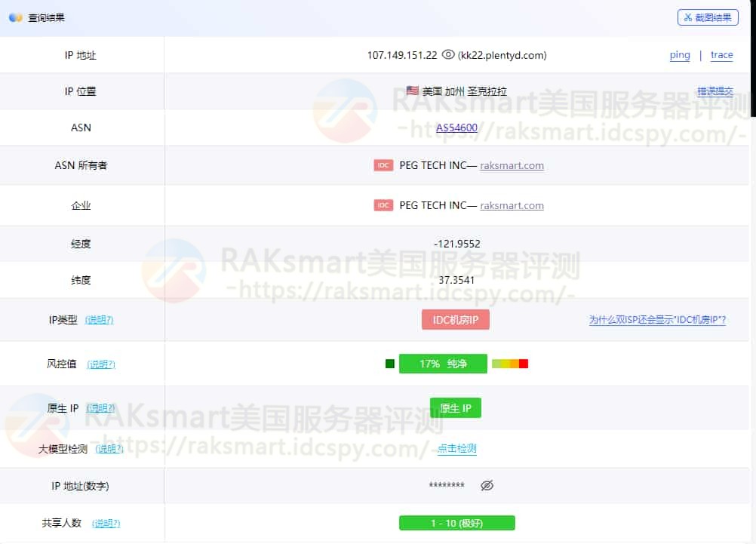Visit the raksmart.com link in ASN所有者 row
This screenshot has width=756, height=544.
(512, 165)
